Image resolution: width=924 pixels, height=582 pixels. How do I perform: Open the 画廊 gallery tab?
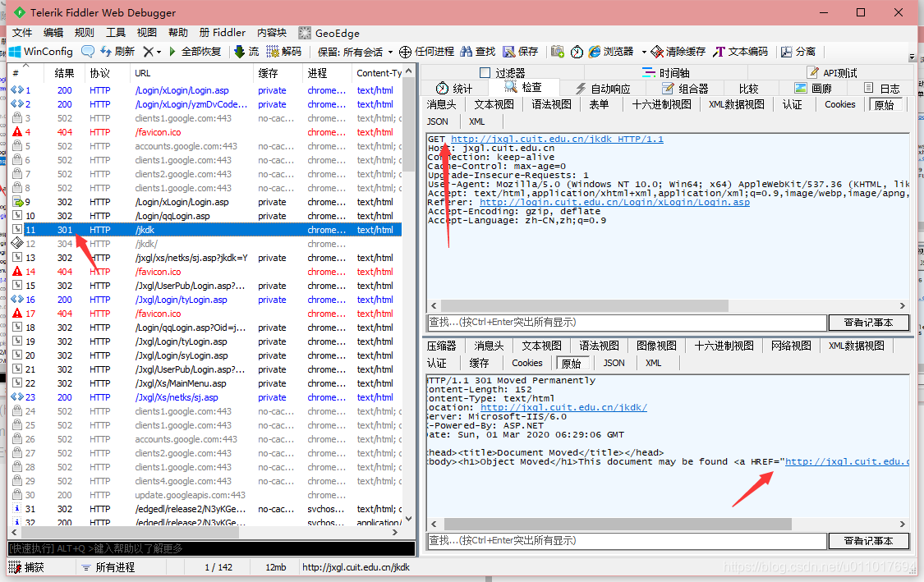[812, 89]
